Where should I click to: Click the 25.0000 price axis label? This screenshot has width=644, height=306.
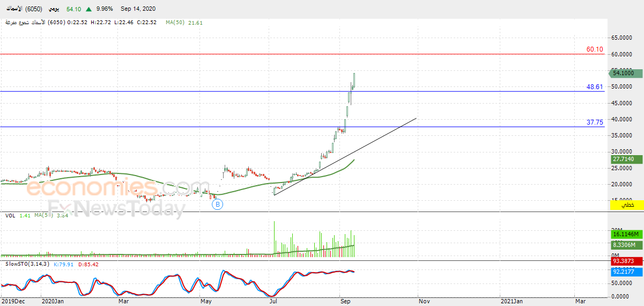(x=622, y=169)
